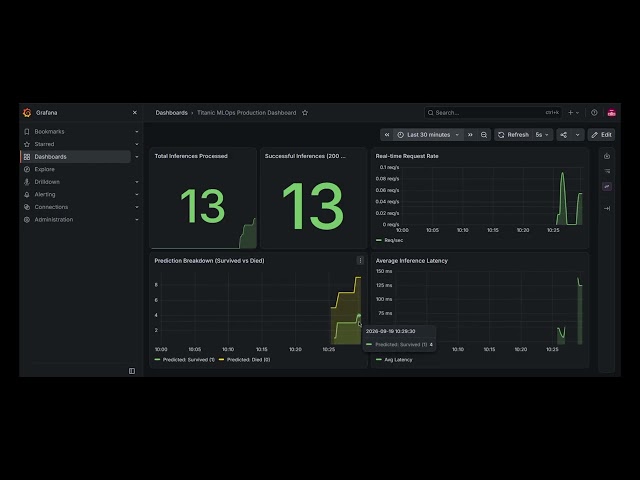Open the share options dropdown arrow
This screenshot has width=640, height=480.
577,135
